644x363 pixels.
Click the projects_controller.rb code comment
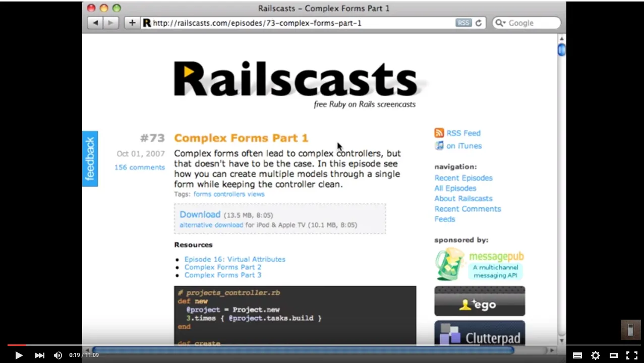pos(229,292)
